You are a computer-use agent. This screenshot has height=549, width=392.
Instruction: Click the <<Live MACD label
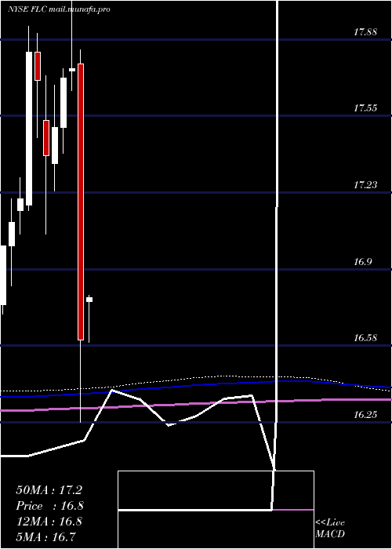coord(330,529)
